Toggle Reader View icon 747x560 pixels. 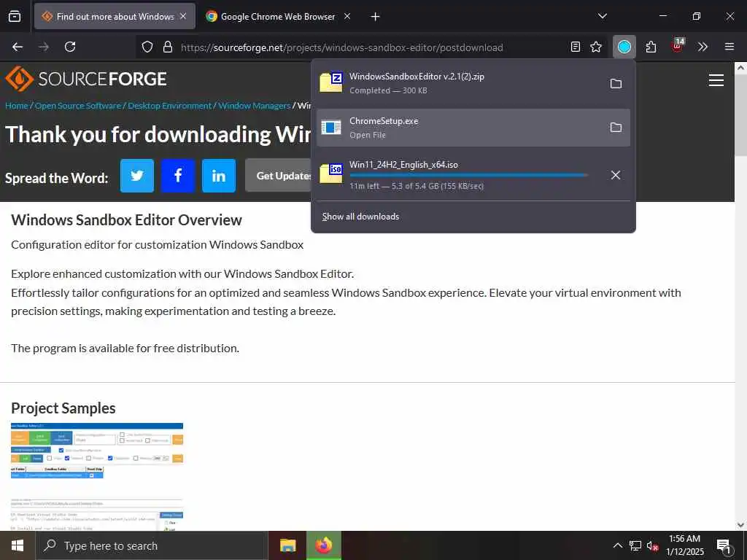[576, 47]
